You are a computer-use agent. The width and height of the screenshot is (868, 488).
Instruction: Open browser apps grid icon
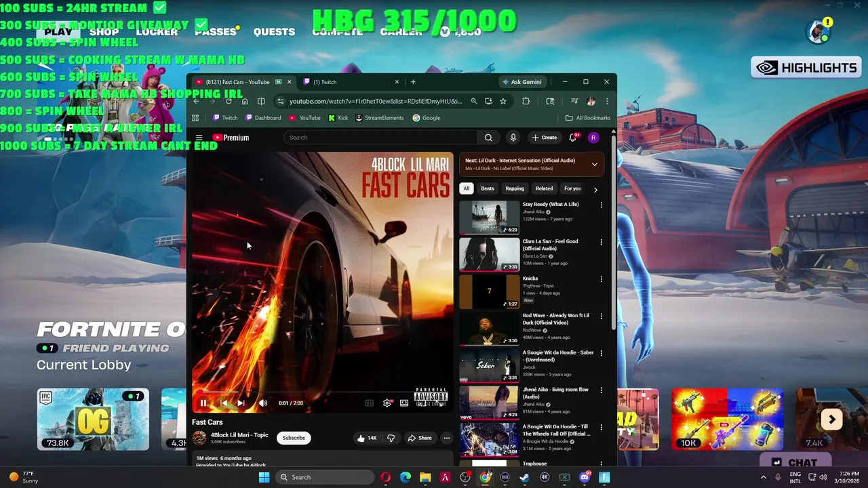tap(195, 118)
